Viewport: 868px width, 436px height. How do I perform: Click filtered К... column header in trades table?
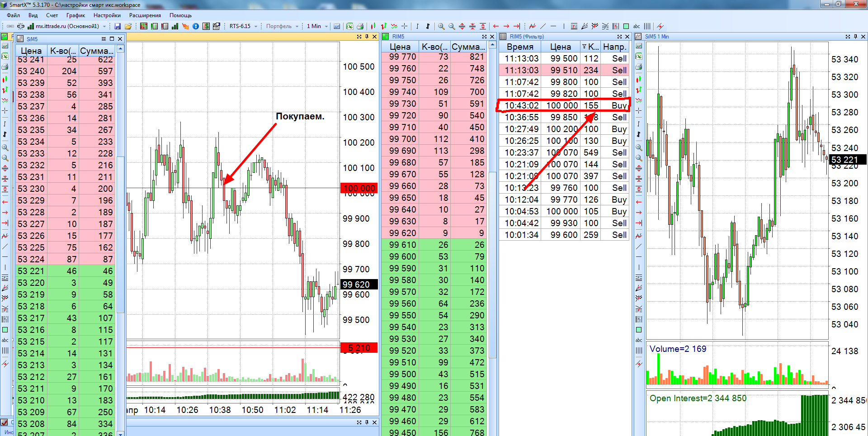[590, 47]
